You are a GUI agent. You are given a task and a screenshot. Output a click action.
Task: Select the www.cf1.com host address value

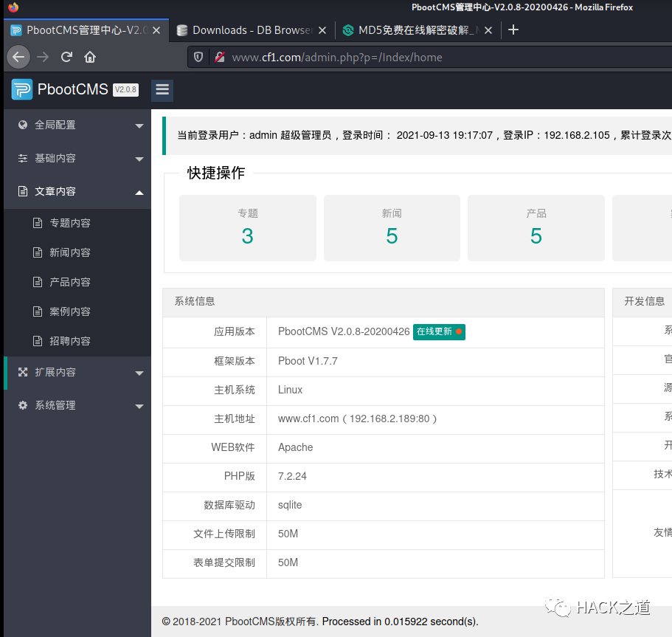358,419
